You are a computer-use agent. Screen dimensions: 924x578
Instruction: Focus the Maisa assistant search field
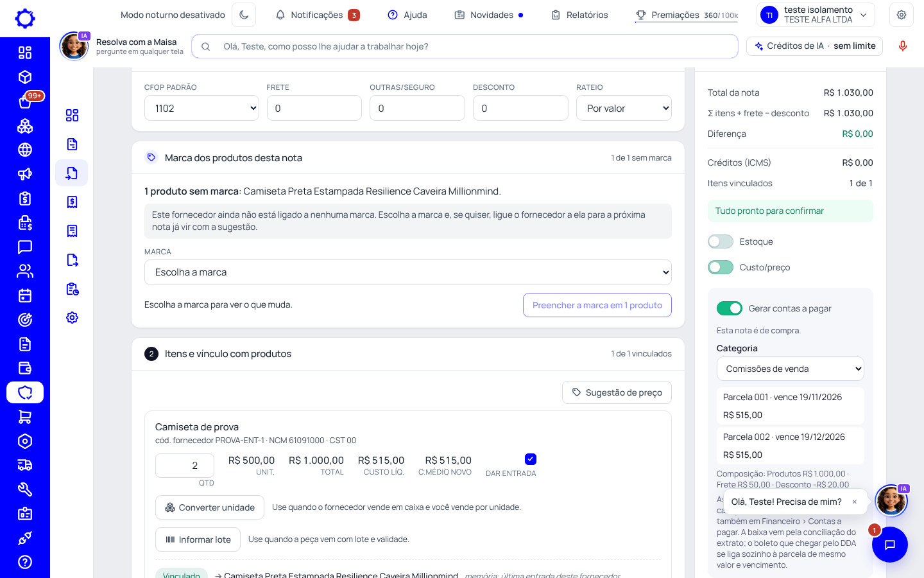(x=465, y=46)
